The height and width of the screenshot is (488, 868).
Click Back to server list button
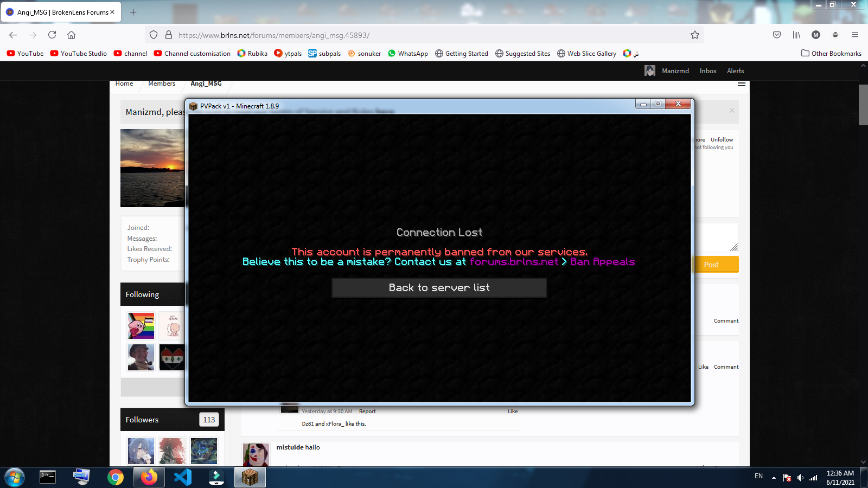click(439, 288)
